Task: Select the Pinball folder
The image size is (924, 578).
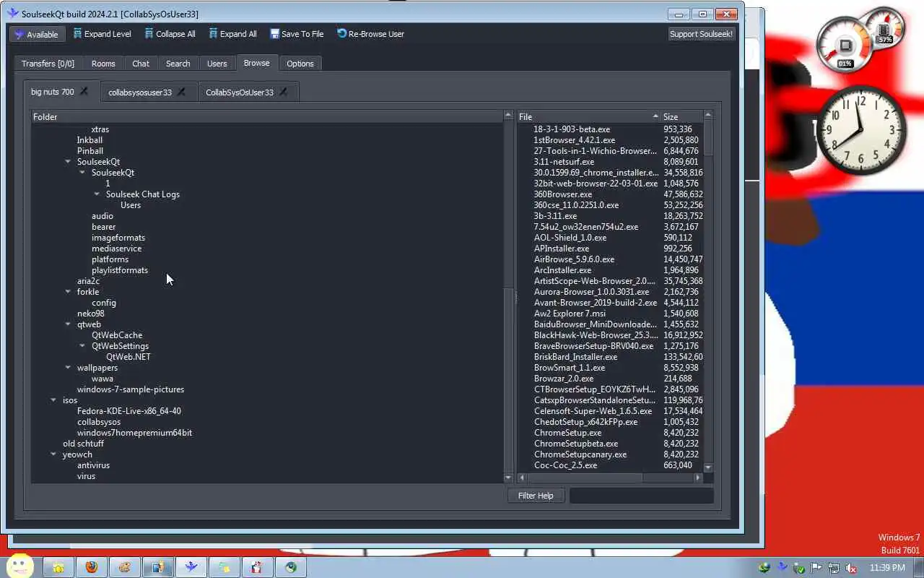Action: 90,151
